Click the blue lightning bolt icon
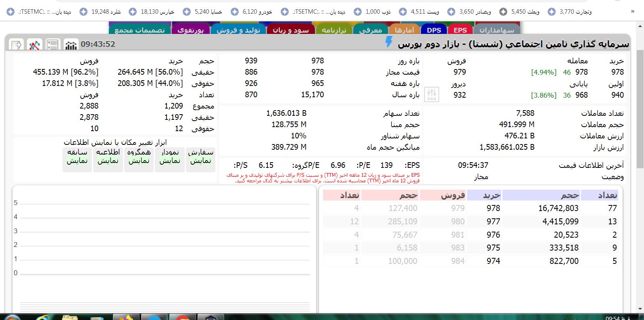 click(389, 42)
